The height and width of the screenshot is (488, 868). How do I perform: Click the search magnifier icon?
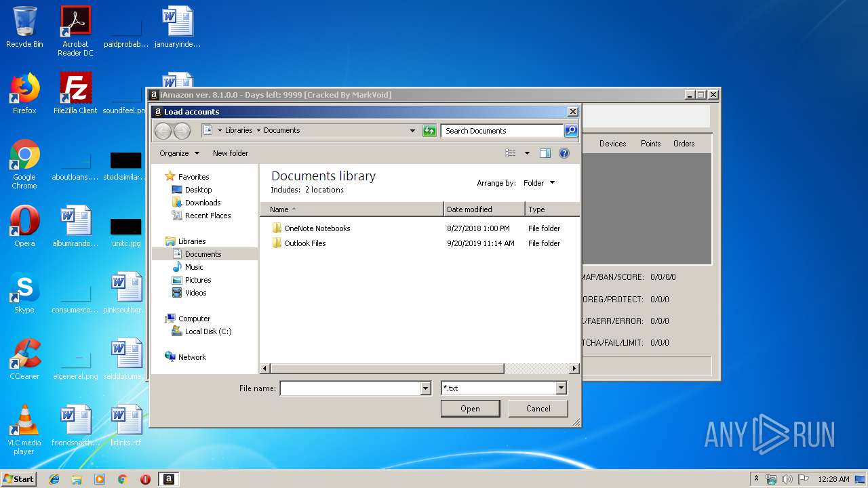[x=571, y=131]
